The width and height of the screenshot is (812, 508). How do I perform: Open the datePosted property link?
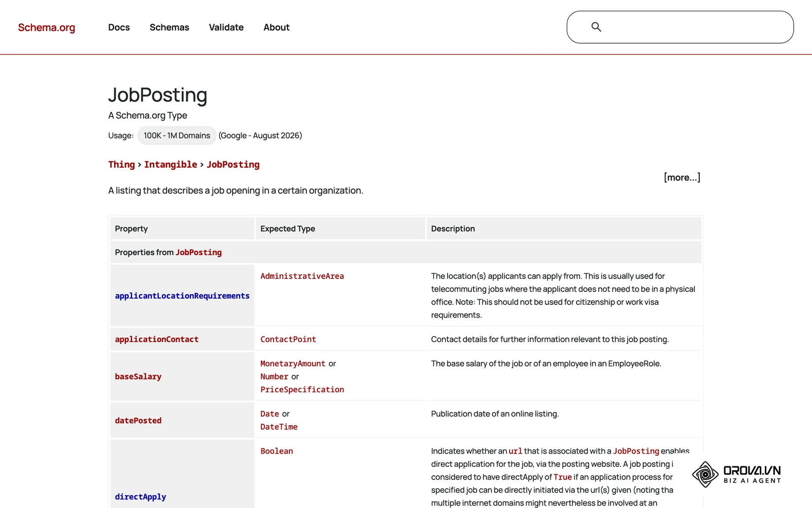(x=138, y=421)
